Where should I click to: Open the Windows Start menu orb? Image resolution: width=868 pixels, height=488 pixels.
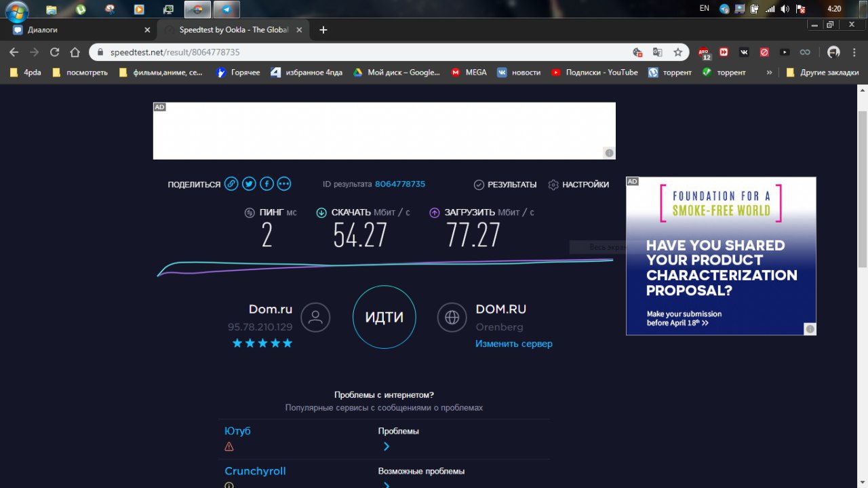pyautogui.click(x=16, y=10)
